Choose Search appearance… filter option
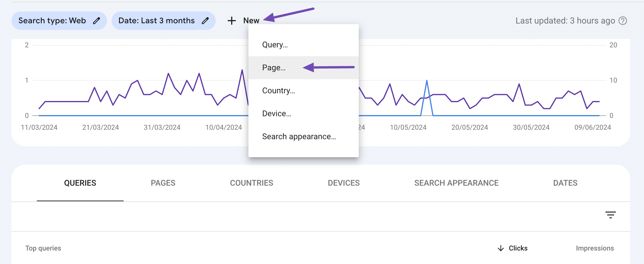The height and width of the screenshot is (264, 644). tap(299, 137)
